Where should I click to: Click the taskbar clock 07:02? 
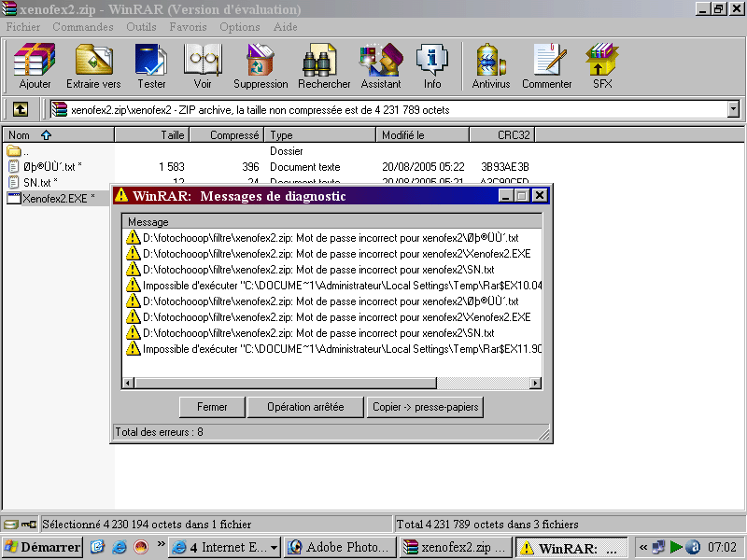[722, 547]
